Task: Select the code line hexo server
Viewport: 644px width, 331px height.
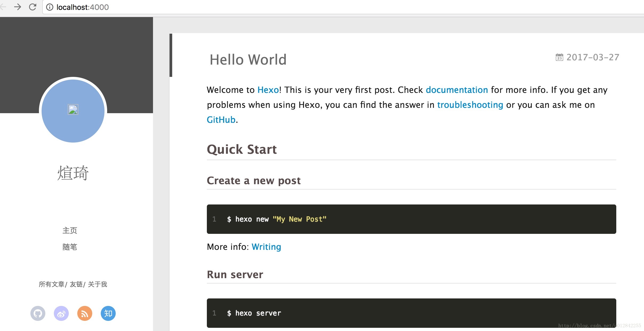Action: tap(254, 313)
